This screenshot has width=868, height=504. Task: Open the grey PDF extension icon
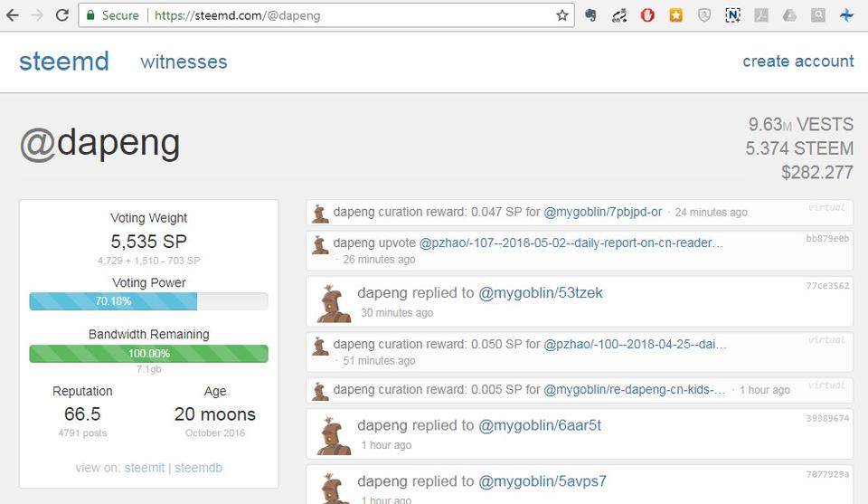click(761, 15)
